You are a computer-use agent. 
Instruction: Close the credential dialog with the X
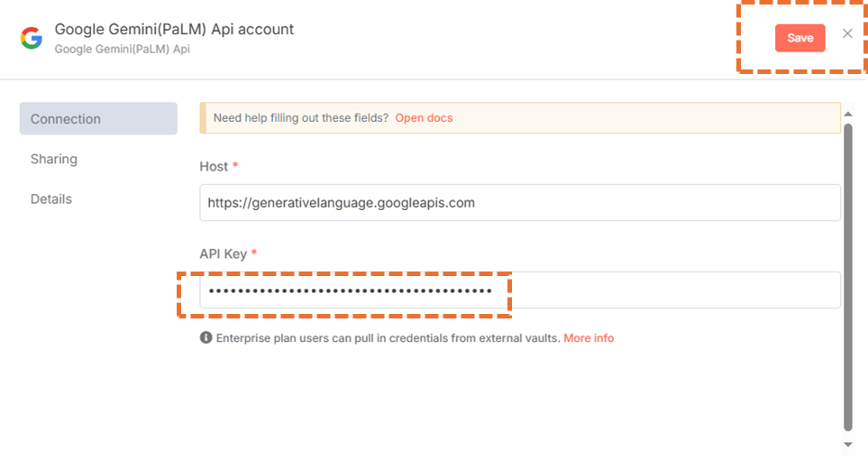[847, 33]
